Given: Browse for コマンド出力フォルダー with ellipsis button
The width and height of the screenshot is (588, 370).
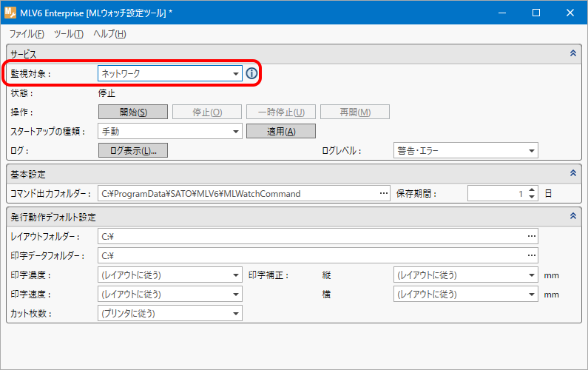Looking at the screenshot, I should (x=384, y=193).
